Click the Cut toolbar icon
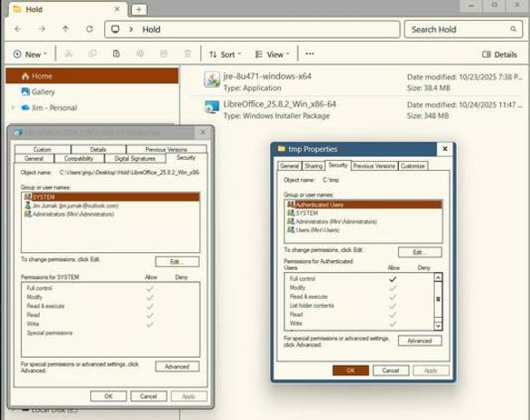Viewport: 530px width, 420px height. point(69,54)
